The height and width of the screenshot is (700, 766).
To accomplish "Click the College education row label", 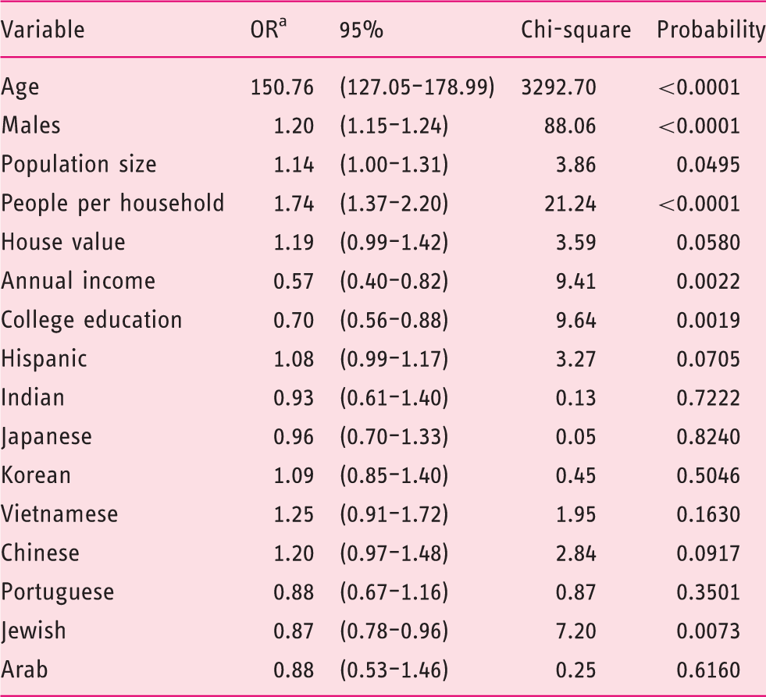I will [91, 321].
